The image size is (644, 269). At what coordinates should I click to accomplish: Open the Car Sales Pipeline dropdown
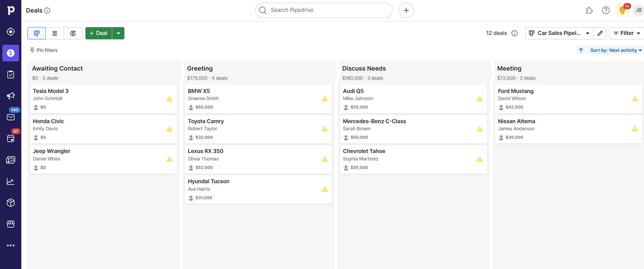559,33
